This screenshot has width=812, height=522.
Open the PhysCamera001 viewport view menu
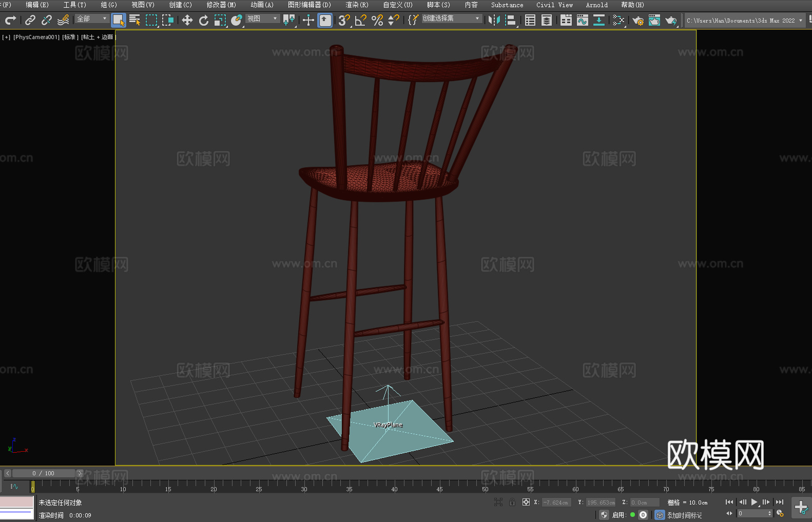[x=36, y=37]
